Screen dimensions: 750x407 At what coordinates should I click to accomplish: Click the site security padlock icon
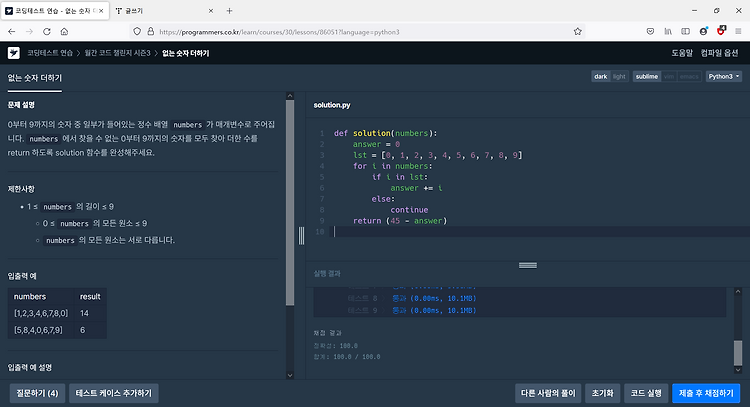coord(151,32)
